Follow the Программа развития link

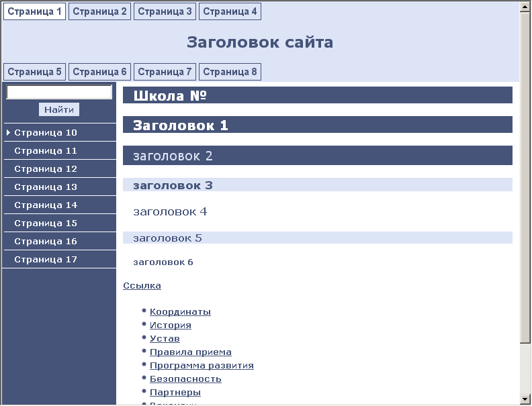click(202, 366)
